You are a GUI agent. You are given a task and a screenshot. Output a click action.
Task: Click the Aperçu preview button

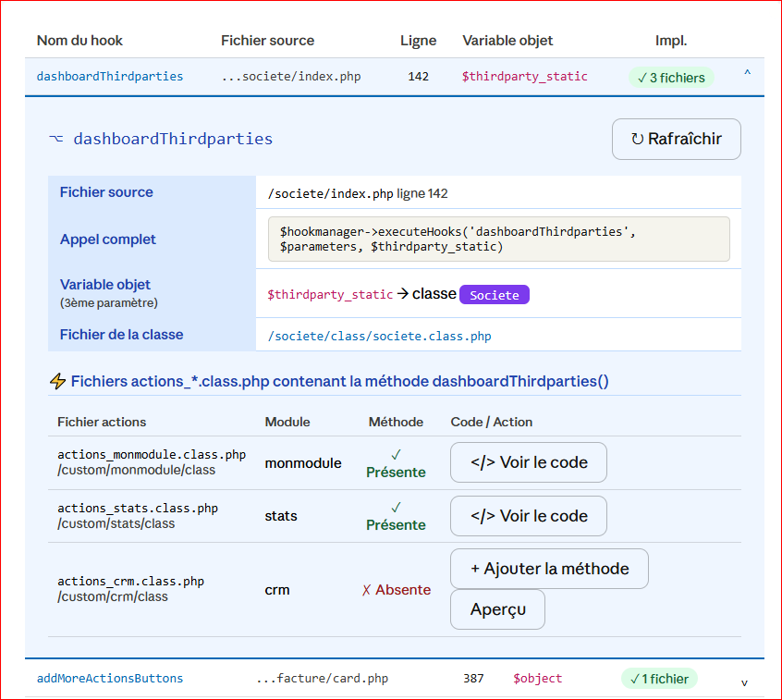point(497,609)
